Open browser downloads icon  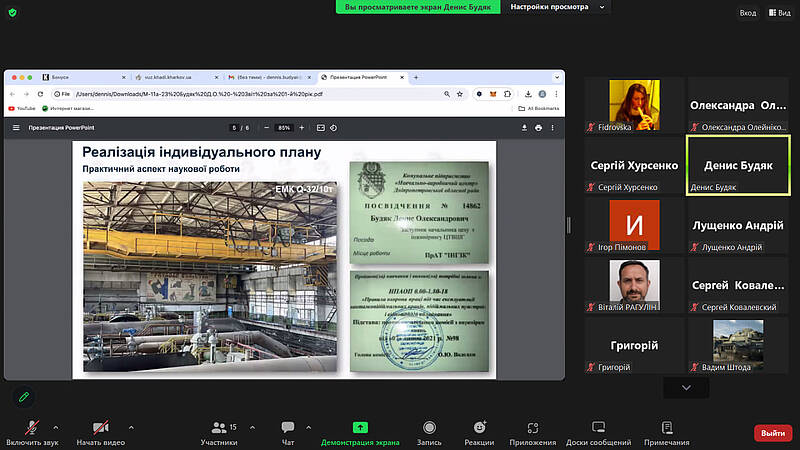coord(528,94)
